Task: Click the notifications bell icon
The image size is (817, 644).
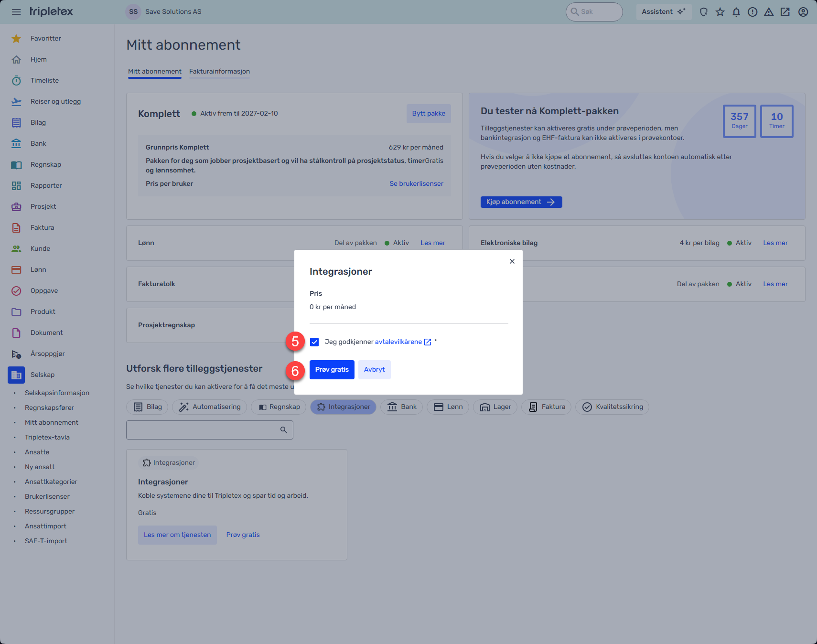Action: pyautogui.click(x=736, y=12)
